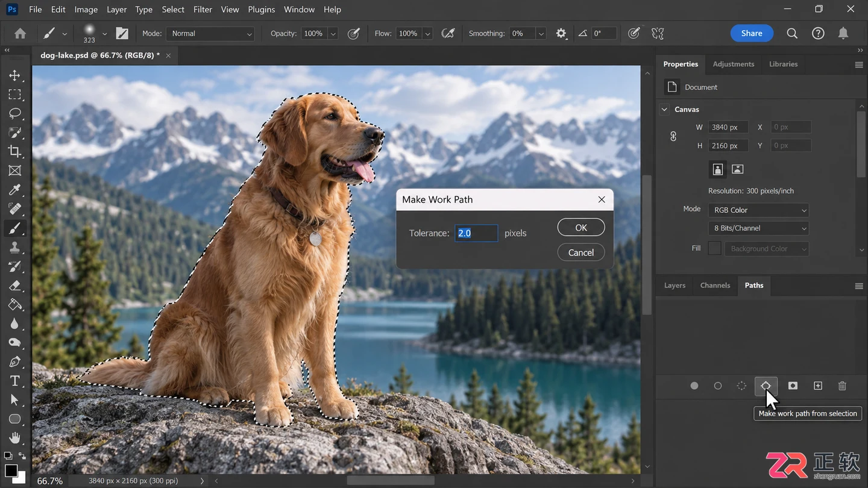Viewport: 868px width, 488px height.
Task: Confirm Make Work Path with OK
Action: [581, 228]
